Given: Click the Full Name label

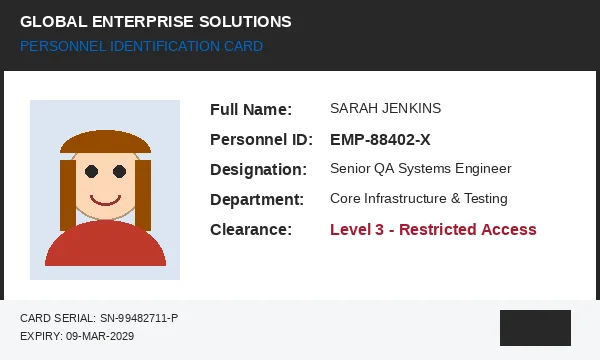Looking at the screenshot, I should pos(251,109).
